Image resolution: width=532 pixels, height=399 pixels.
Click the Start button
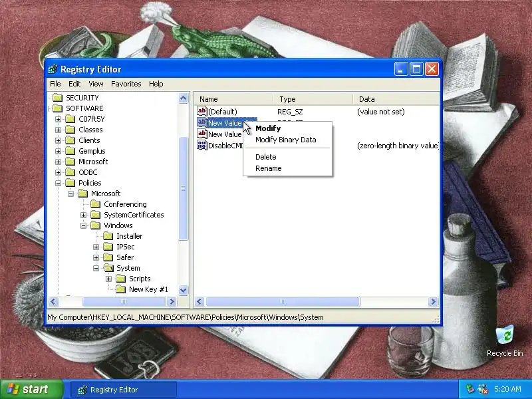31,389
